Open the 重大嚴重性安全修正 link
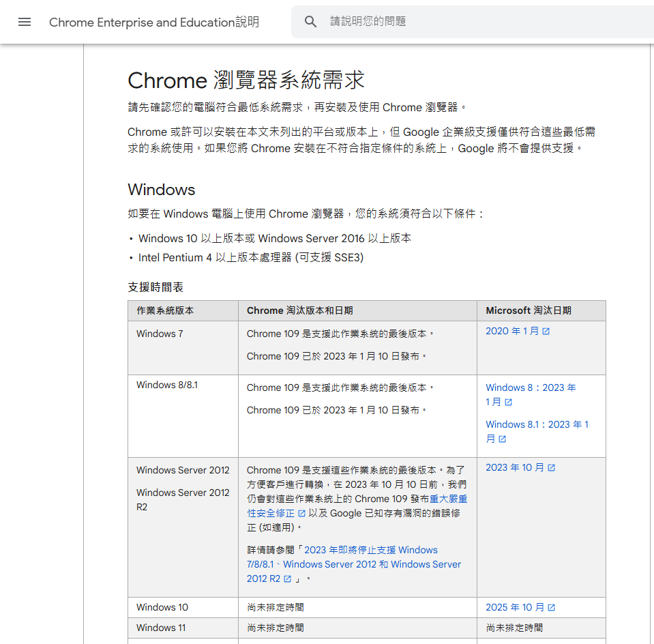Image resolution: width=654 pixels, height=644 pixels. pyautogui.click(x=448, y=499)
